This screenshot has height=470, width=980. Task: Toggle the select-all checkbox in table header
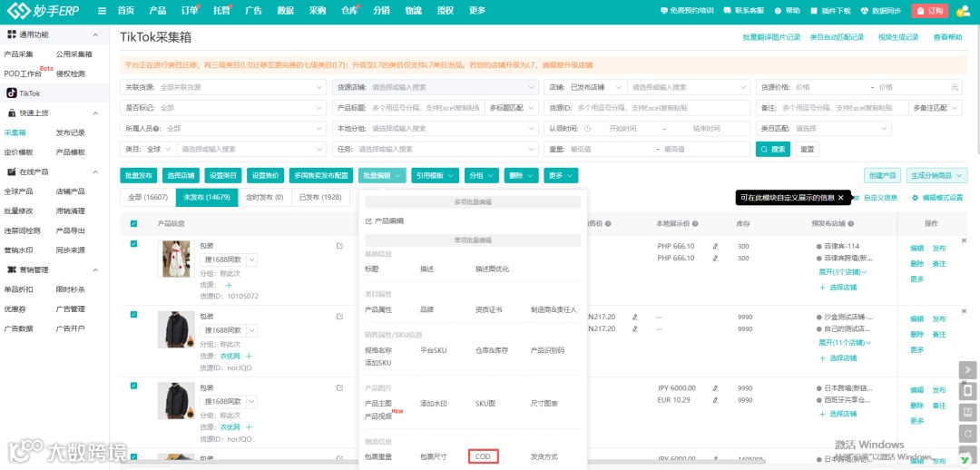click(133, 224)
